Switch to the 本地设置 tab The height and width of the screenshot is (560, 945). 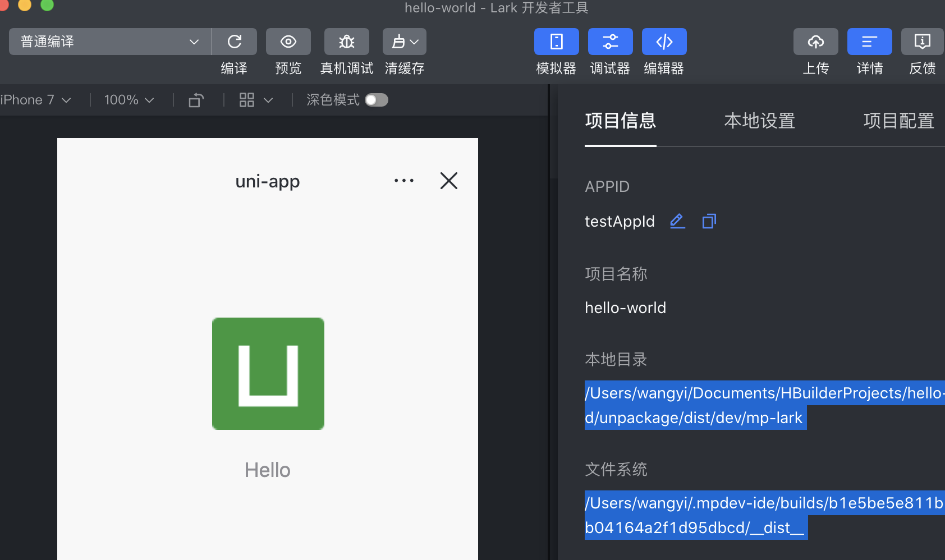tap(759, 121)
